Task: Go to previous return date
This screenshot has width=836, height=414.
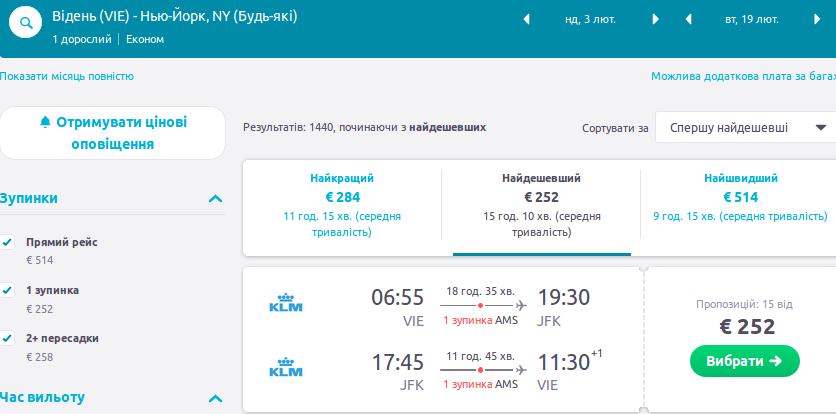Action: (688, 19)
